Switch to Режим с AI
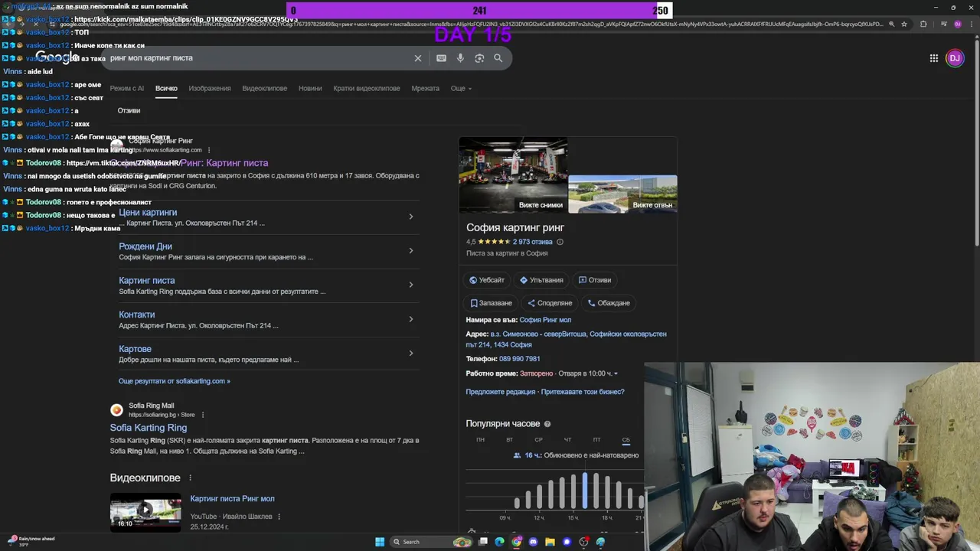This screenshot has width=980, height=551. coord(126,88)
